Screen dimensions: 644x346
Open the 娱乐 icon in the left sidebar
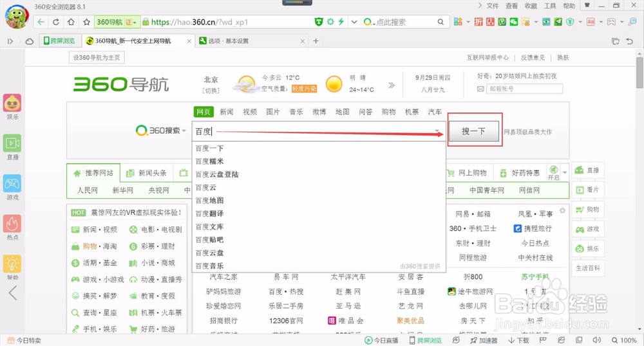coord(12,104)
